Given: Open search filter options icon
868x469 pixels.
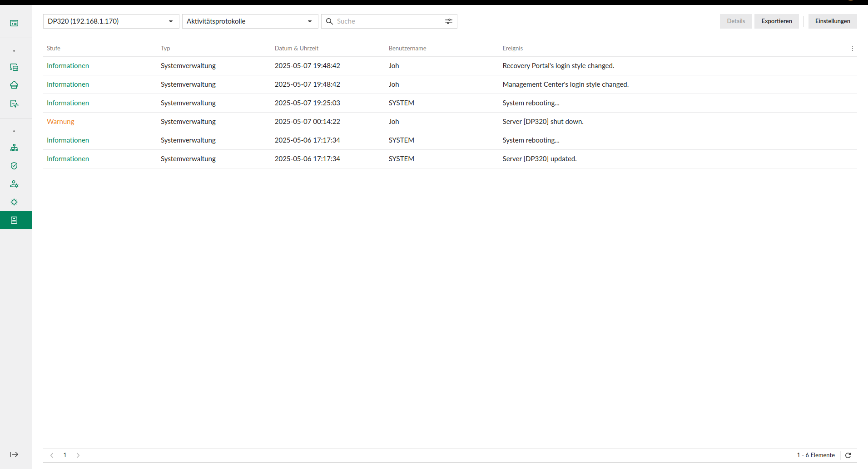Looking at the screenshot, I should tap(448, 21).
